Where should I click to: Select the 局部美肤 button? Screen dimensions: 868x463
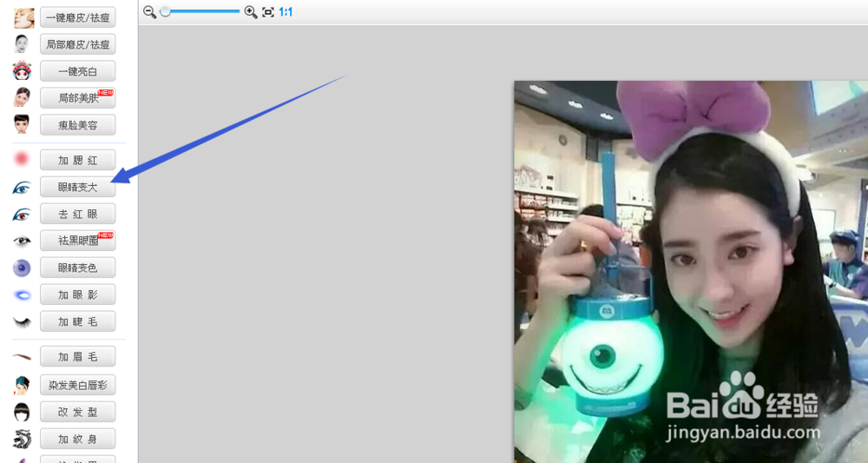[x=77, y=98]
